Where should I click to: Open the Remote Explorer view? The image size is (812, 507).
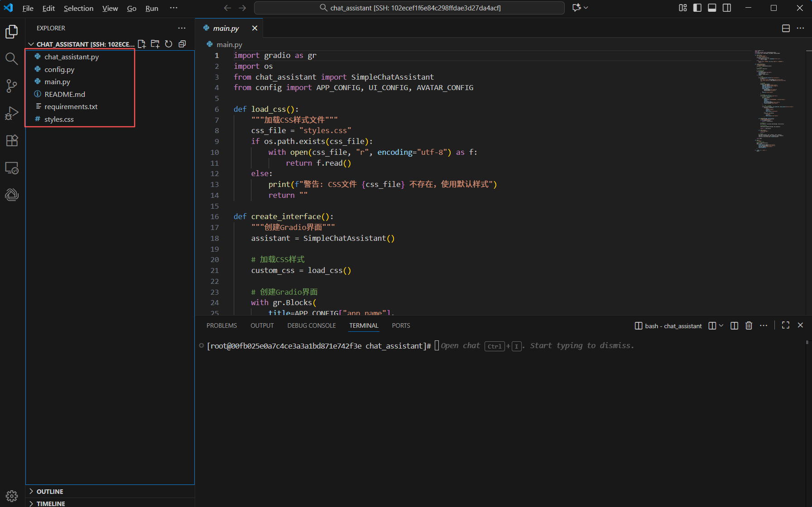click(11, 168)
